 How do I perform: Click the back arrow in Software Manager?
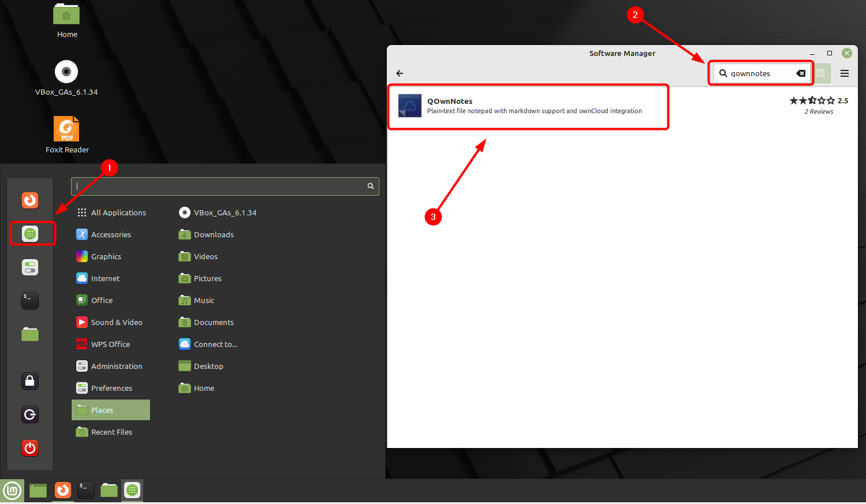[400, 73]
